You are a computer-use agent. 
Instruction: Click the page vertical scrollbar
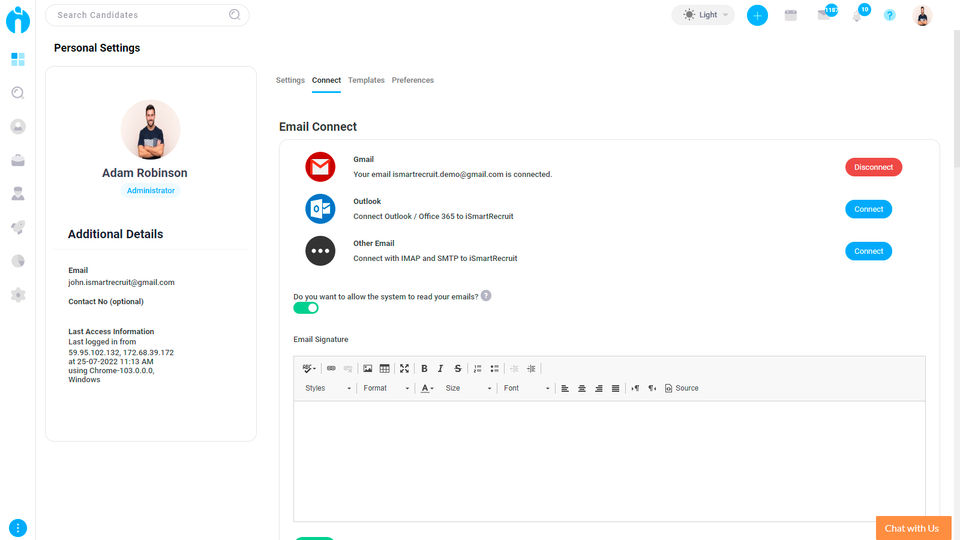point(956,98)
